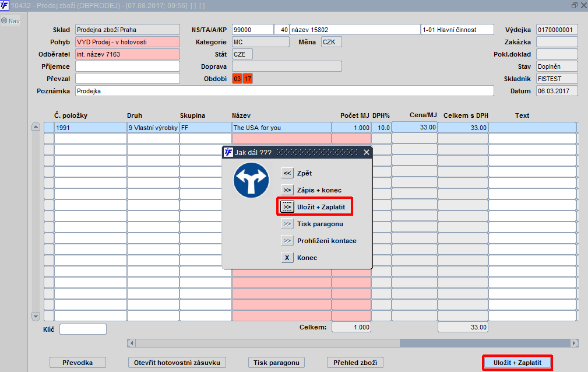Open Přehled zboží overview
Viewport: 588px width, 372px height.
(x=355, y=363)
